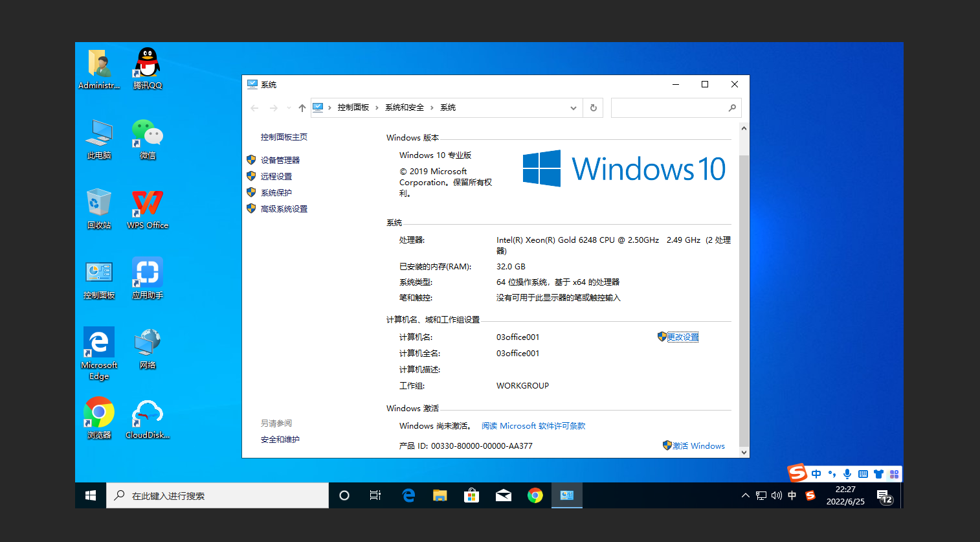Open Mail from the taskbar
Screen dimensions: 980x542
coord(503,495)
